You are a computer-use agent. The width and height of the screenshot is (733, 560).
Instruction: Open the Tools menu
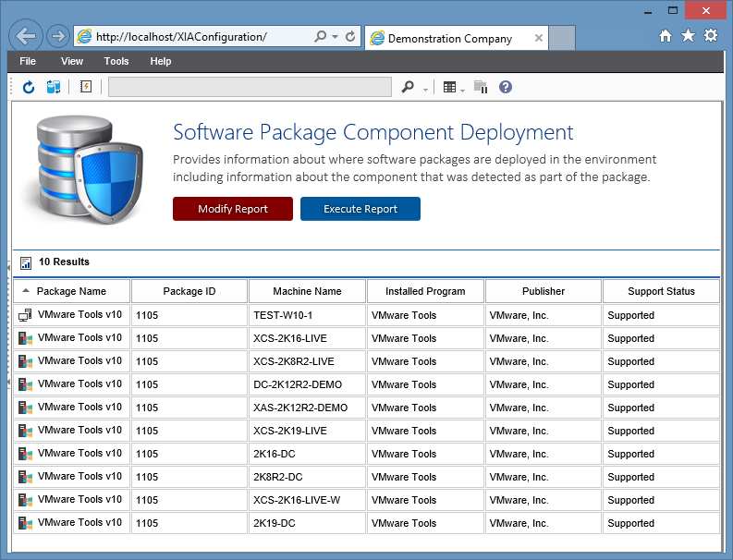point(116,61)
